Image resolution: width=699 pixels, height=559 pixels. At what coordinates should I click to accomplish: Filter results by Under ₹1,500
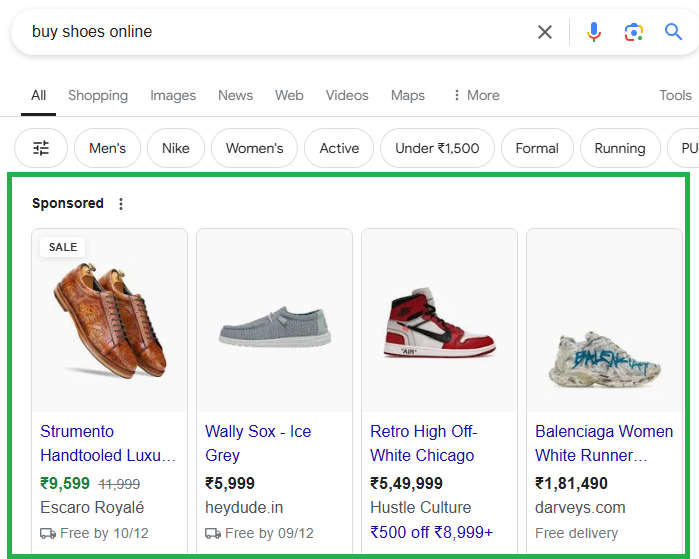(437, 148)
